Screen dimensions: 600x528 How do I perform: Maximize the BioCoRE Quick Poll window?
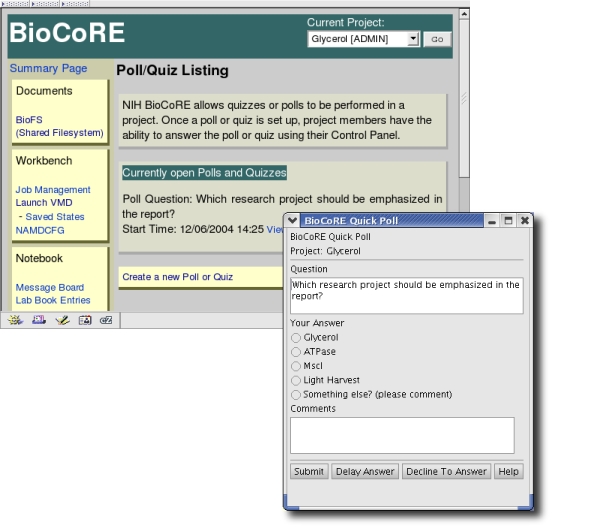pos(508,220)
